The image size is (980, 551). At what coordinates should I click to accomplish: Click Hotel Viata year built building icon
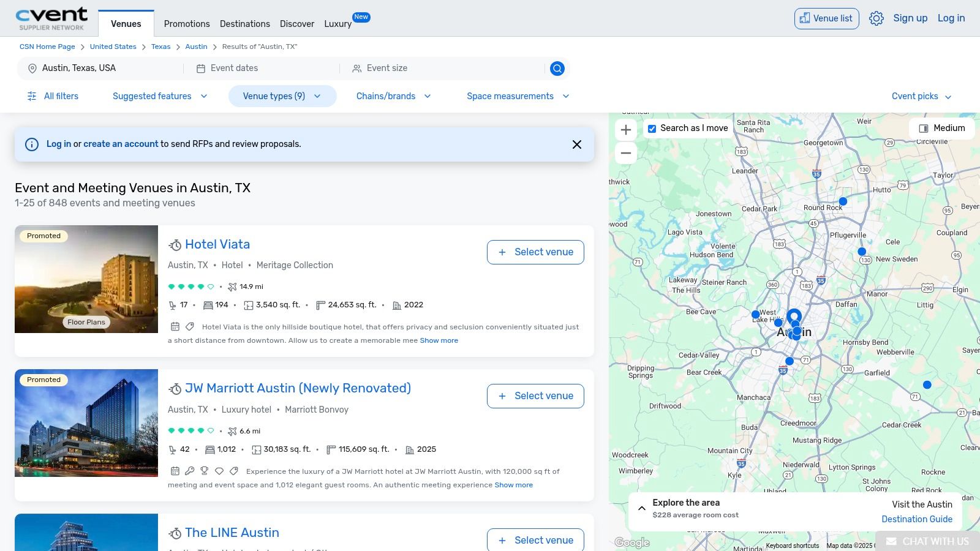[397, 305]
